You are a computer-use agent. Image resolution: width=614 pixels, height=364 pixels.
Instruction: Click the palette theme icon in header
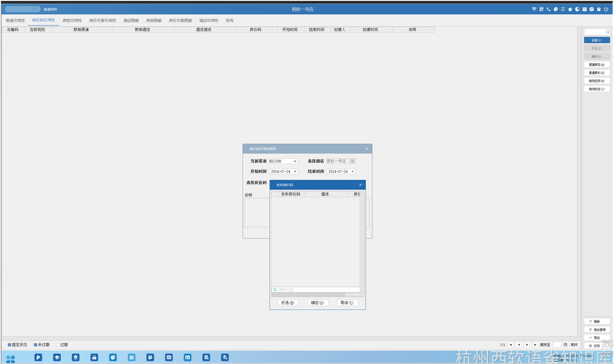point(556,9)
